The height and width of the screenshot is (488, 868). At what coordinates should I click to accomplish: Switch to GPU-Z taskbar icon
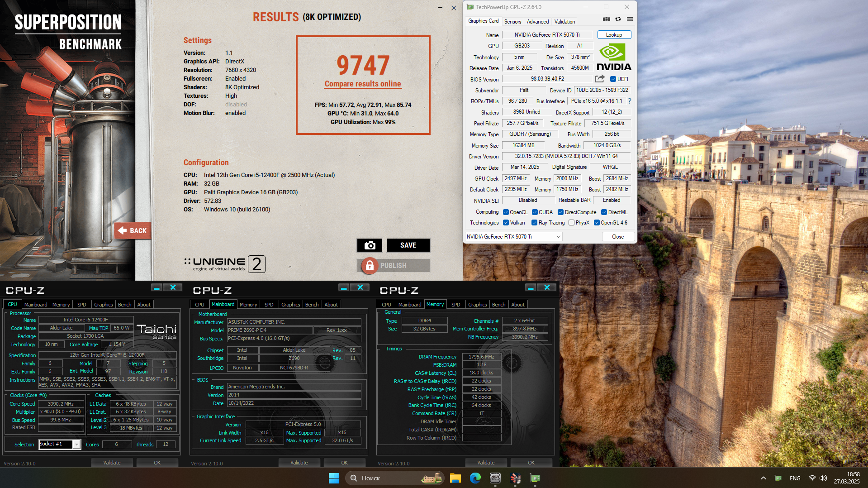535,478
